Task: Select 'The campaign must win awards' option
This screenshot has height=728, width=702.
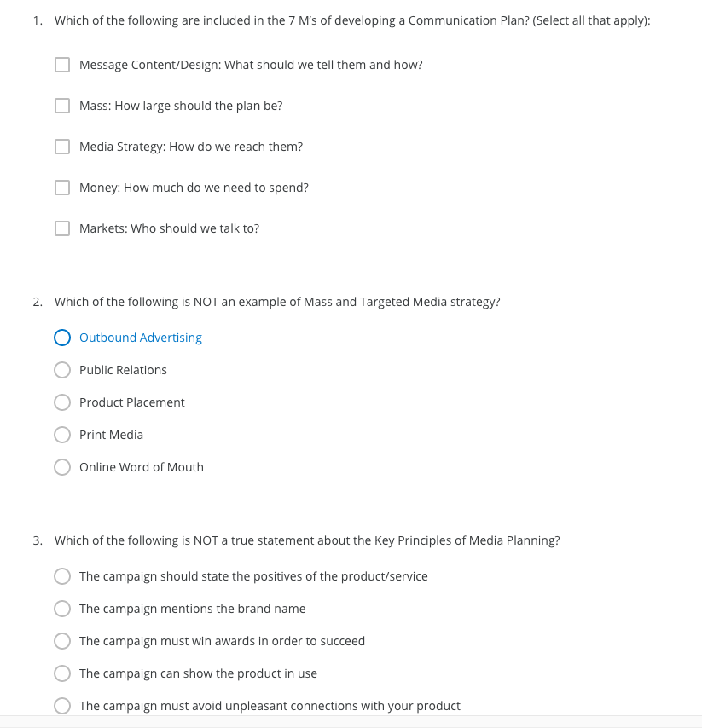Action: (x=61, y=641)
